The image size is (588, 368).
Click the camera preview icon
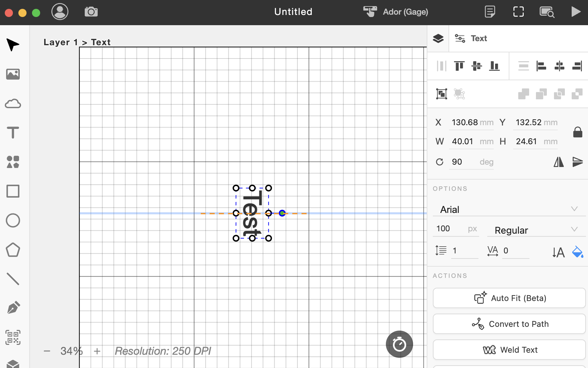tap(91, 12)
